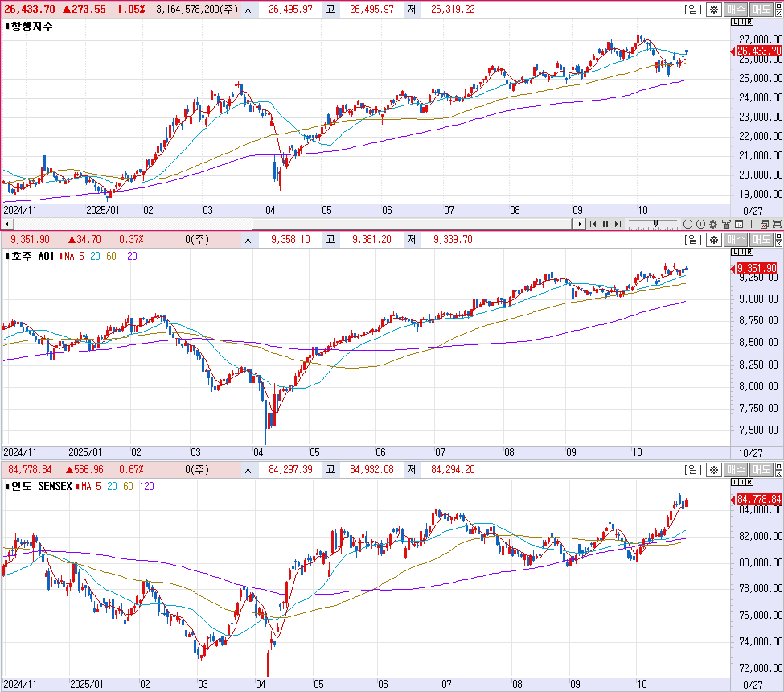Screen dimensions: 784x692
Task: Toggle the I button on 인도 SENSEX chart
Action: click(742, 482)
